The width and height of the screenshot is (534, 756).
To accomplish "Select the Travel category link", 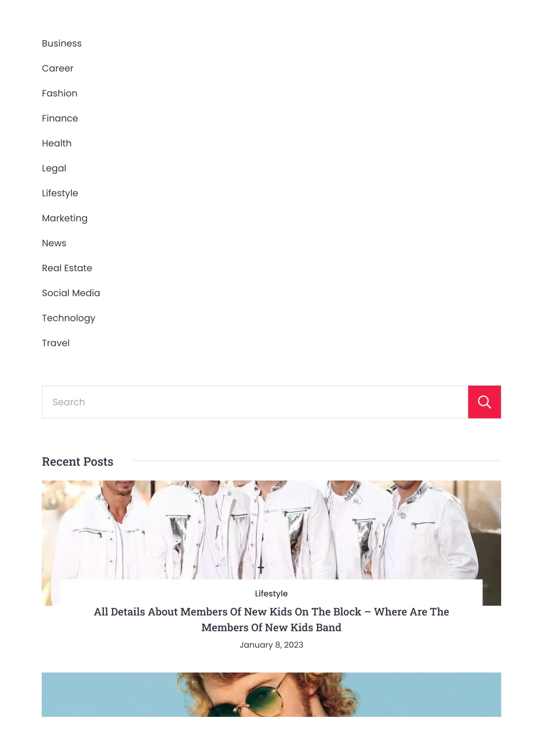I will [x=56, y=343].
